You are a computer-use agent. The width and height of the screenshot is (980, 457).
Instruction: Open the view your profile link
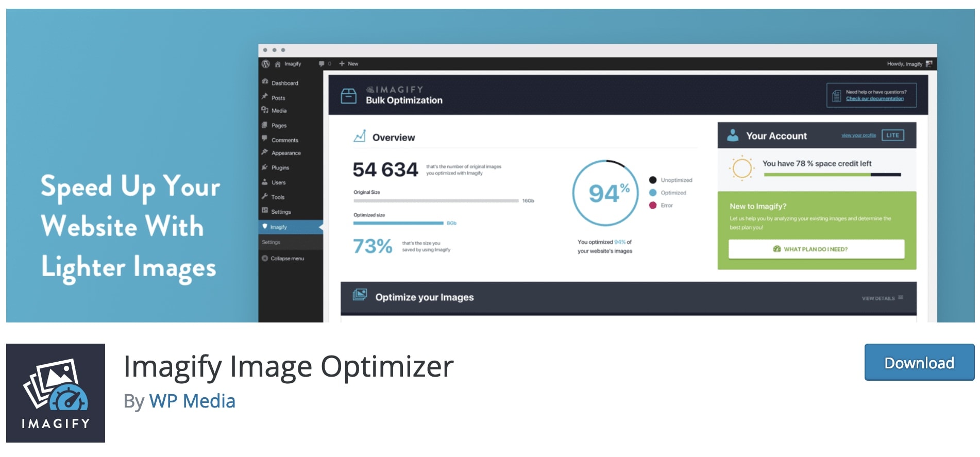click(858, 136)
